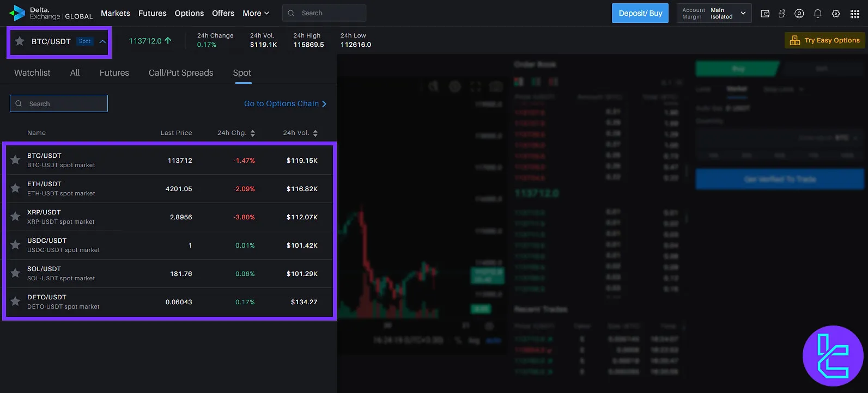Click the 24h Low value 112616.0
This screenshot has width=868, height=393.
pyautogui.click(x=356, y=45)
